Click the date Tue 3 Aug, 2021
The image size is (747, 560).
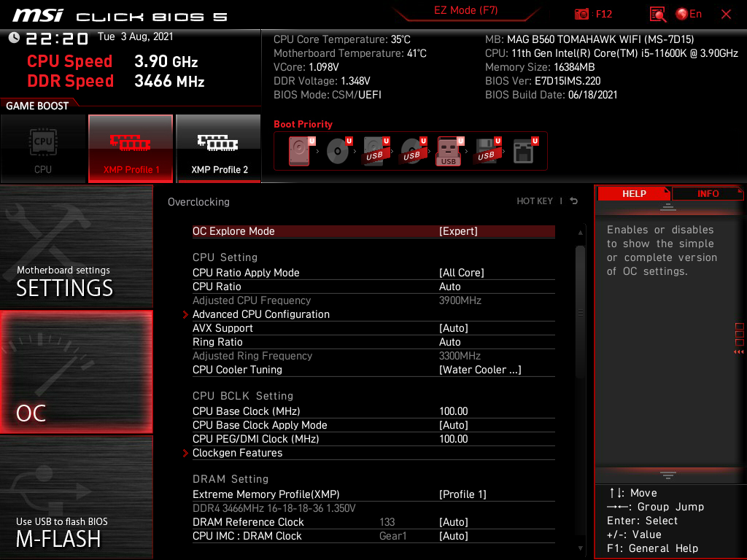135,36
